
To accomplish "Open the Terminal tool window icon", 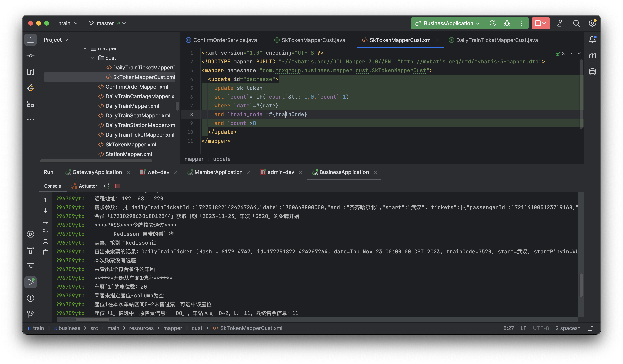I will [x=31, y=266].
